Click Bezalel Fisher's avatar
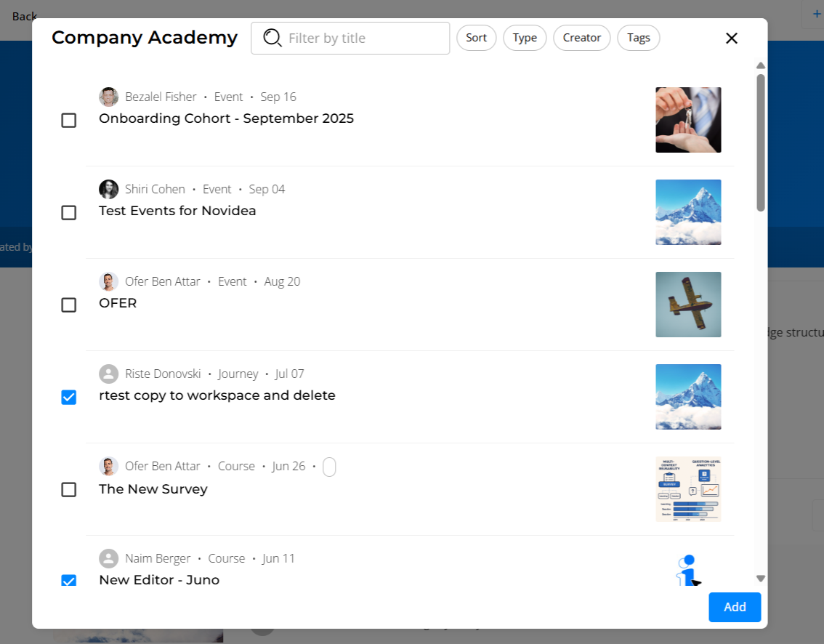This screenshot has height=644, width=824. 108,97
